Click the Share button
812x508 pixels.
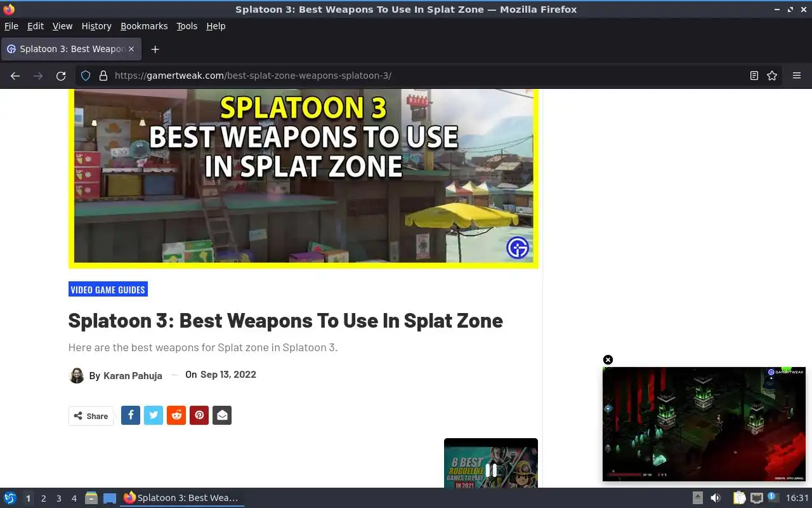point(91,416)
